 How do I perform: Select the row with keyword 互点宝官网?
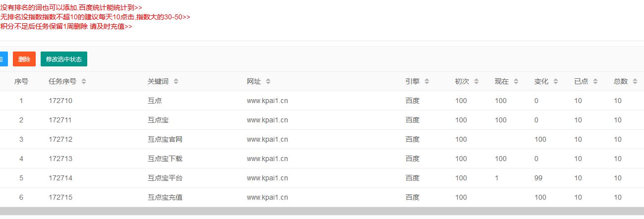tap(165, 139)
